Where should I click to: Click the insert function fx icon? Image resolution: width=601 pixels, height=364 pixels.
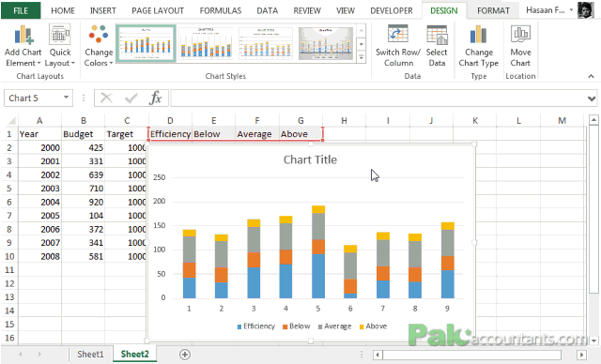[x=155, y=98]
